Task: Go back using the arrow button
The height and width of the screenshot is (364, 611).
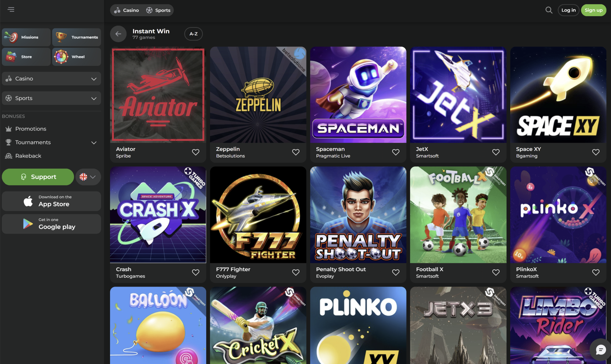Action: [x=118, y=34]
